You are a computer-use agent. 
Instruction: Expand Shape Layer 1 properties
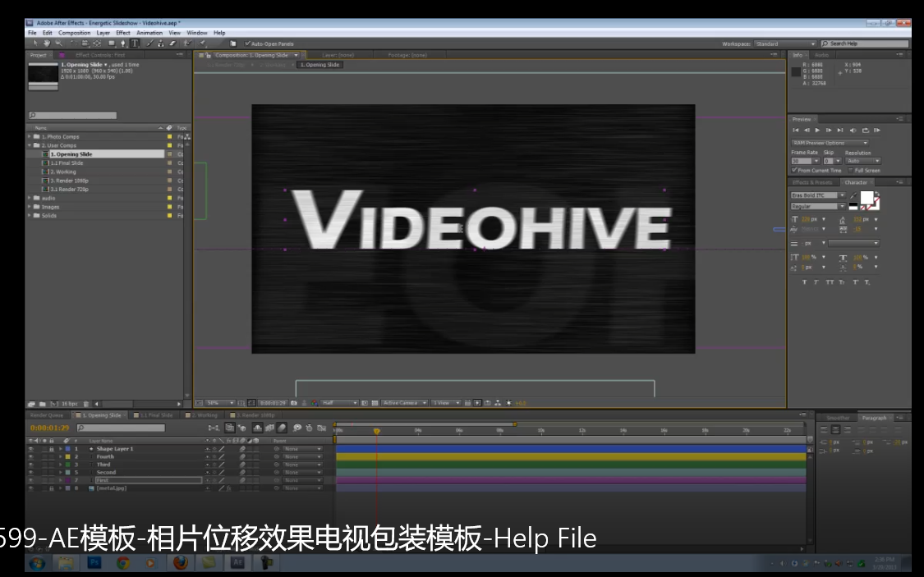coord(60,449)
